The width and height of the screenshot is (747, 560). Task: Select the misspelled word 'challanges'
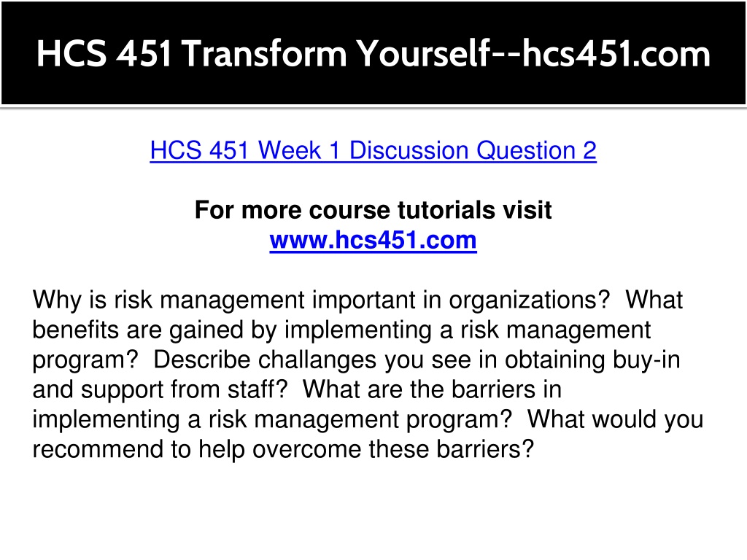click(x=317, y=360)
